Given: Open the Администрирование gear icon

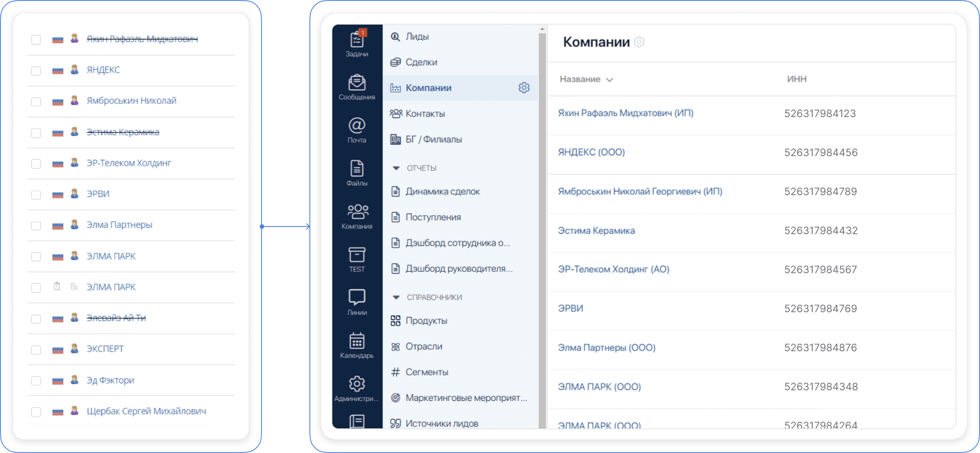Looking at the screenshot, I should [357, 383].
